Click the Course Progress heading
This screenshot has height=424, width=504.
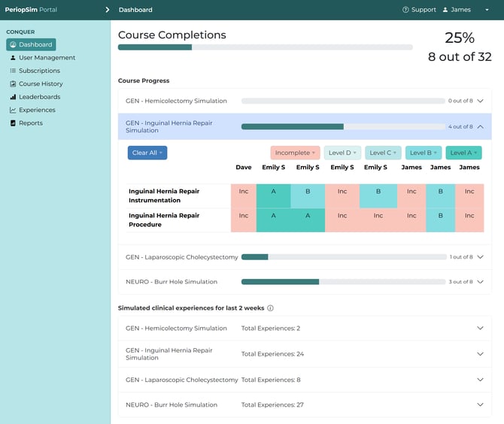[144, 80]
